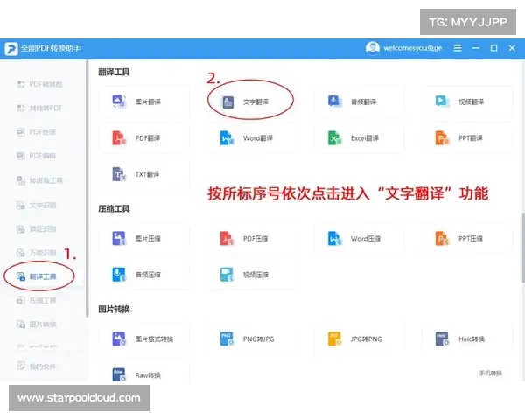
Task: Select the Heic转换 converter
Action: point(467,339)
